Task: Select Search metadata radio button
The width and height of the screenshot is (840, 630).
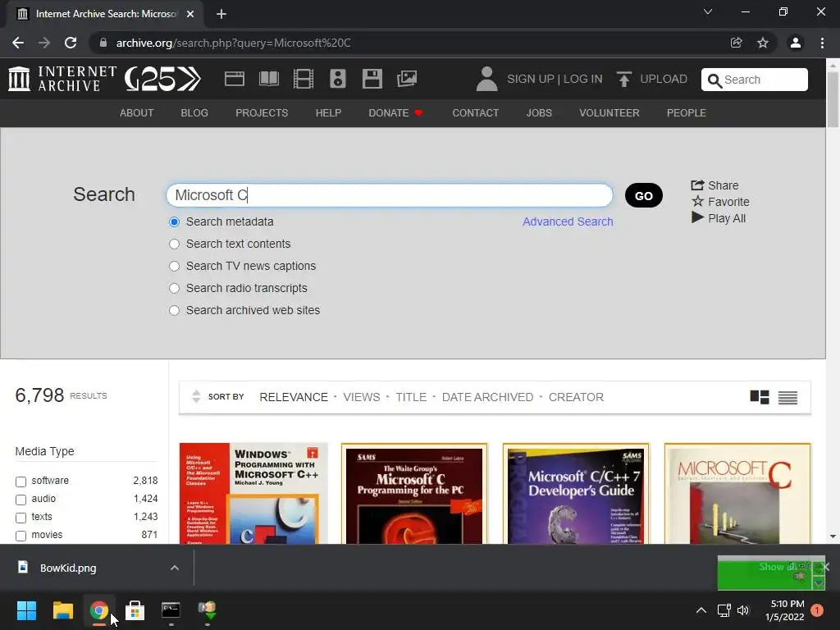Action: pyautogui.click(x=174, y=221)
